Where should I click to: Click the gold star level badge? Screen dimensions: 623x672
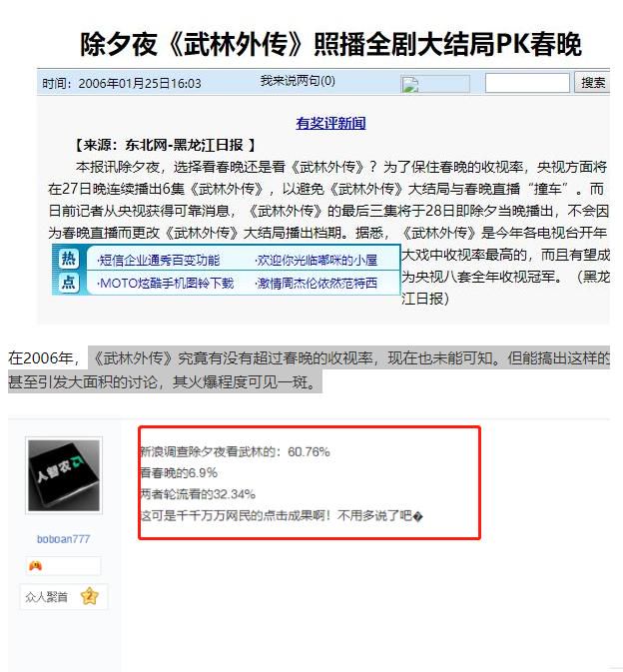pyautogui.click(x=90, y=596)
